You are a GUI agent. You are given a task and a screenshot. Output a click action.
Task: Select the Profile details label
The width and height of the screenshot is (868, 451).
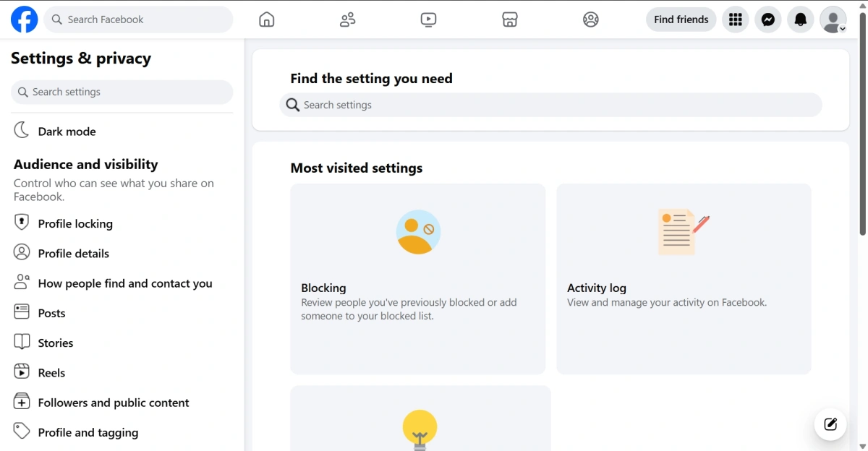74,254
